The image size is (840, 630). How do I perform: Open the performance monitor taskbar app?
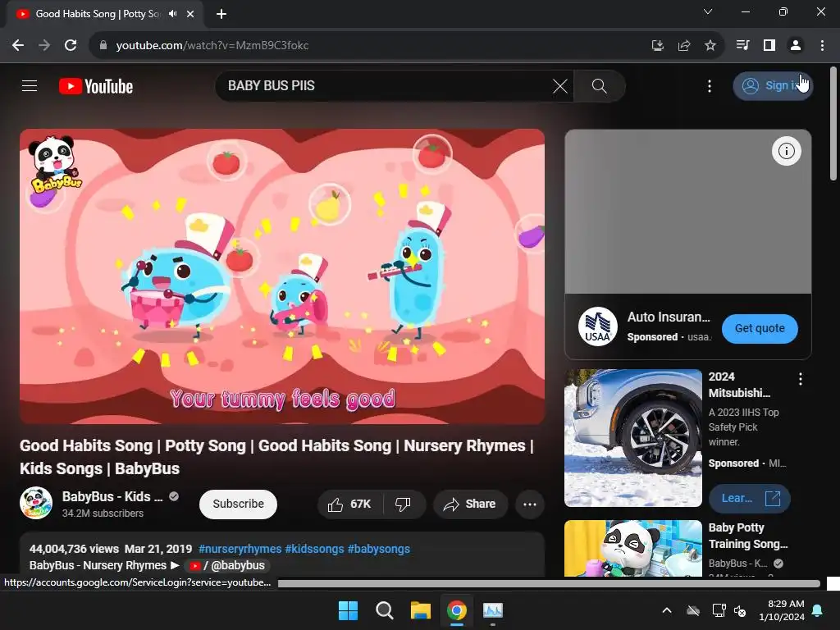point(493,610)
